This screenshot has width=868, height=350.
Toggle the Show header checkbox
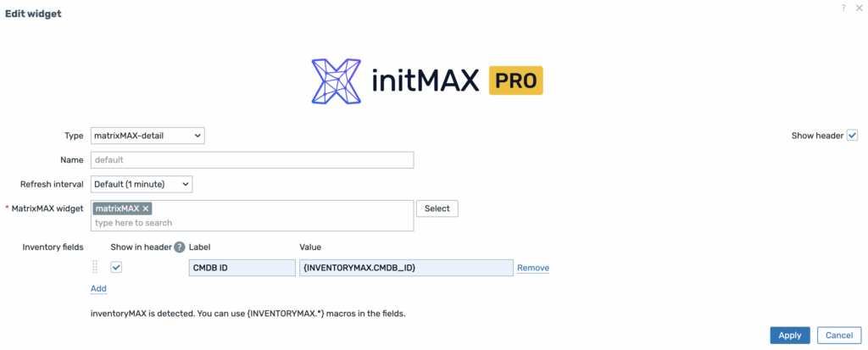click(853, 136)
